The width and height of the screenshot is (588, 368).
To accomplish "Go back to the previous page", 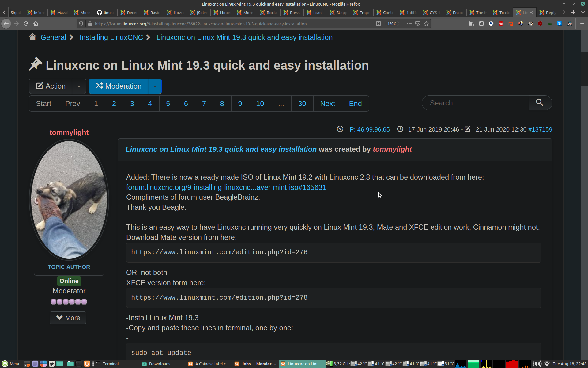I will coord(6,24).
